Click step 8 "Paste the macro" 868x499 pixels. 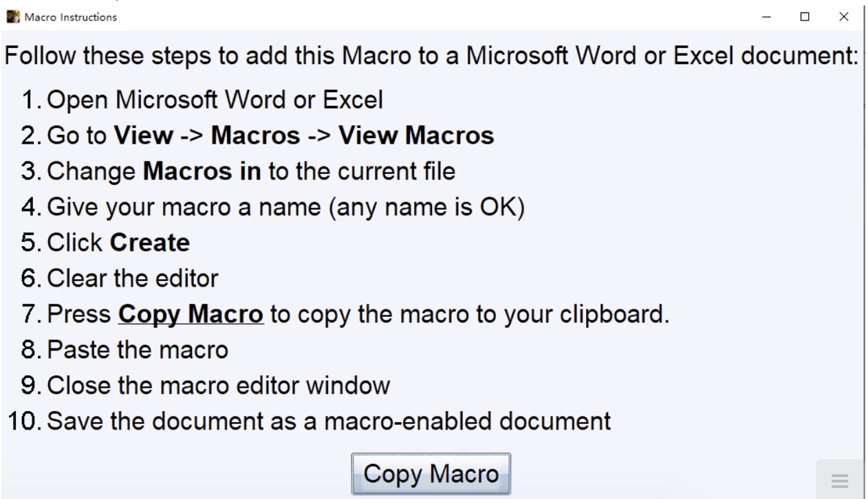point(138,350)
